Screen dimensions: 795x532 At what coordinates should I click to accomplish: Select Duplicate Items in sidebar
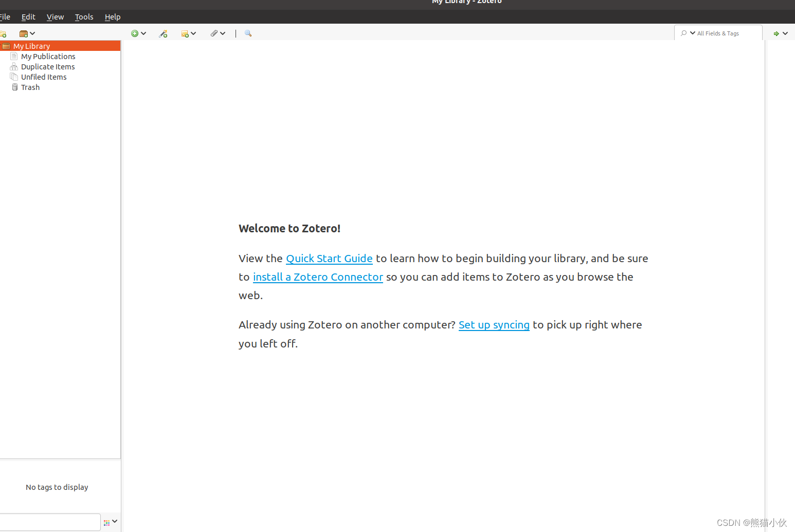pyautogui.click(x=60, y=67)
